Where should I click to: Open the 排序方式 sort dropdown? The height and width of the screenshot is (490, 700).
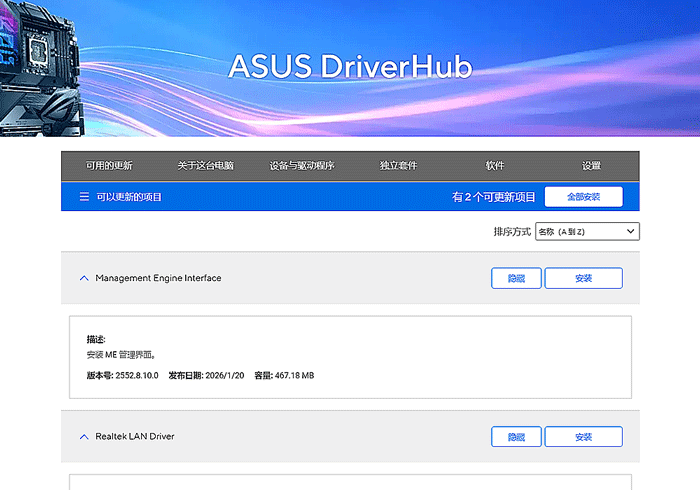coord(587,231)
